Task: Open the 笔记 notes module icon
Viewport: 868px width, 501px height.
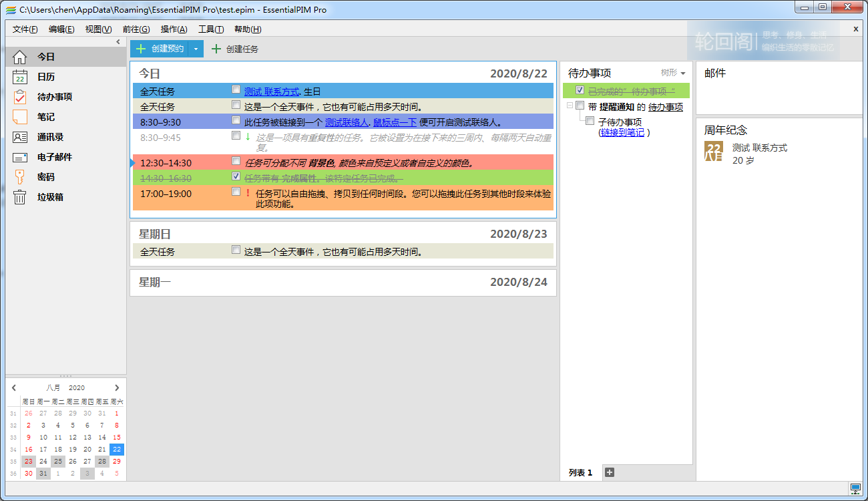Action: 20,117
